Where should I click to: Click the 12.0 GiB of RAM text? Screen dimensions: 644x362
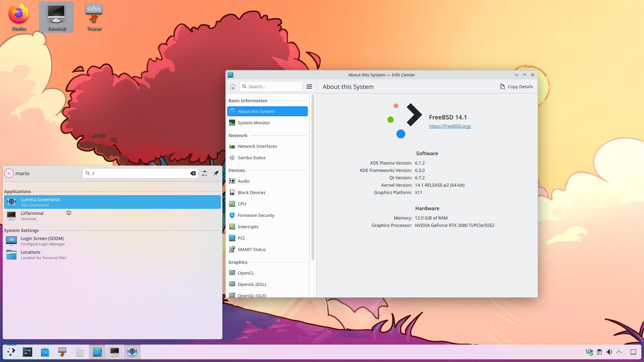coord(431,218)
